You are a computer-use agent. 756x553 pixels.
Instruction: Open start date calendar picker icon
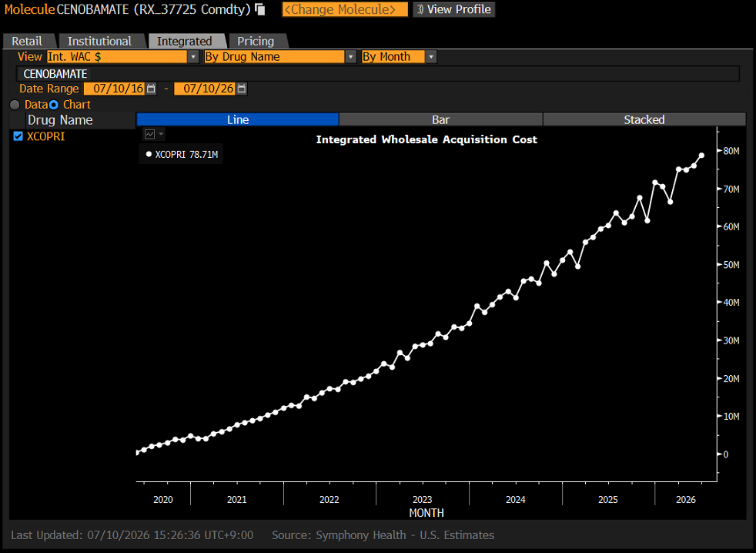click(x=151, y=89)
